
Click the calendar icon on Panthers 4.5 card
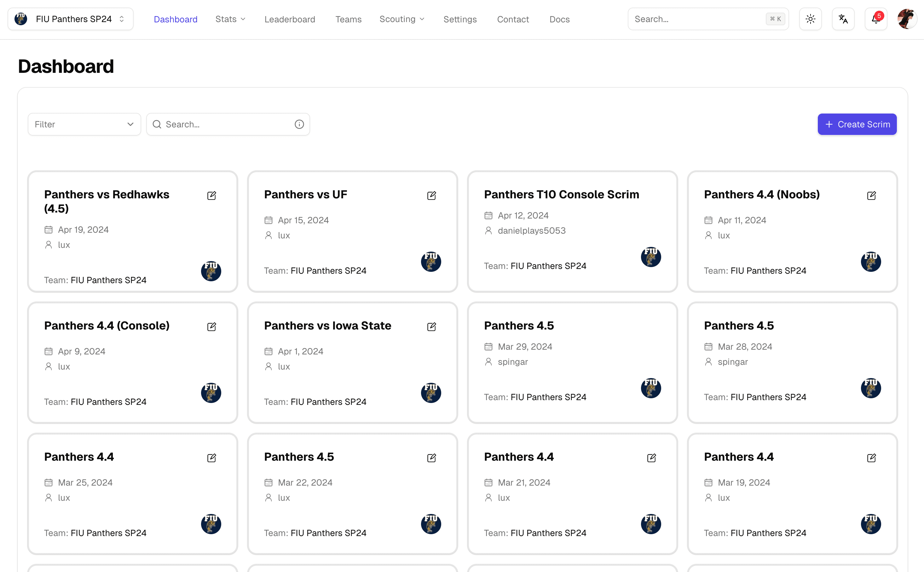click(489, 346)
